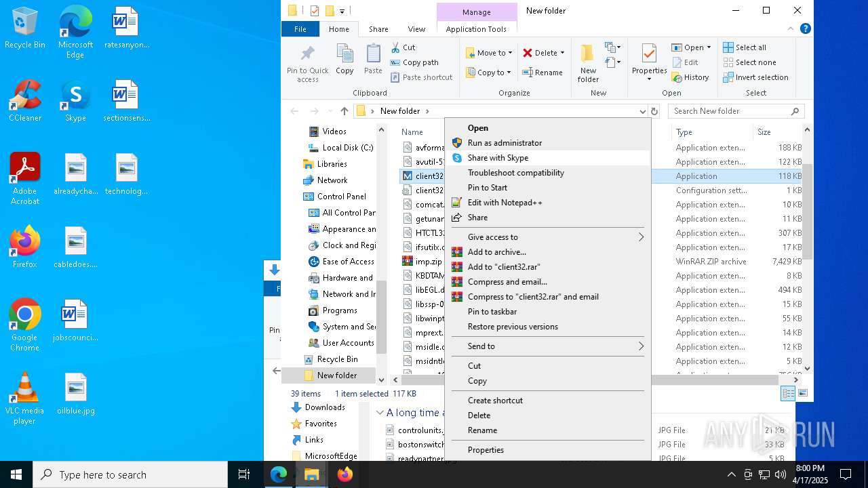Select Local Disk (C:) in navigation tree
The height and width of the screenshot is (488, 868).
pyautogui.click(x=347, y=148)
